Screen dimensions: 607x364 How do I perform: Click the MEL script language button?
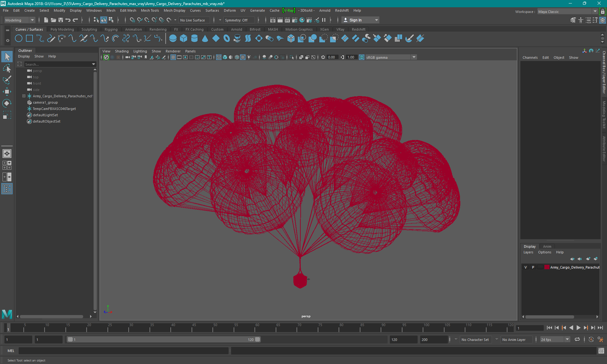coord(11,351)
